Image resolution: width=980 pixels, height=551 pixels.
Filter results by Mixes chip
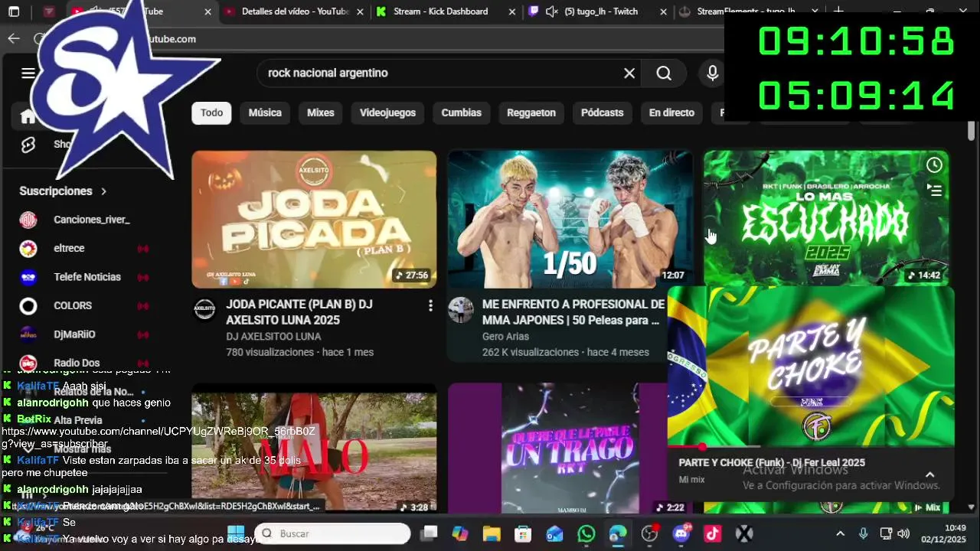321,112
